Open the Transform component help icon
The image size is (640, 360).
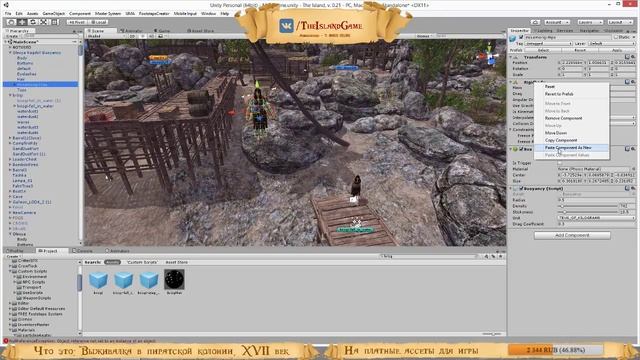click(x=627, y=57)
